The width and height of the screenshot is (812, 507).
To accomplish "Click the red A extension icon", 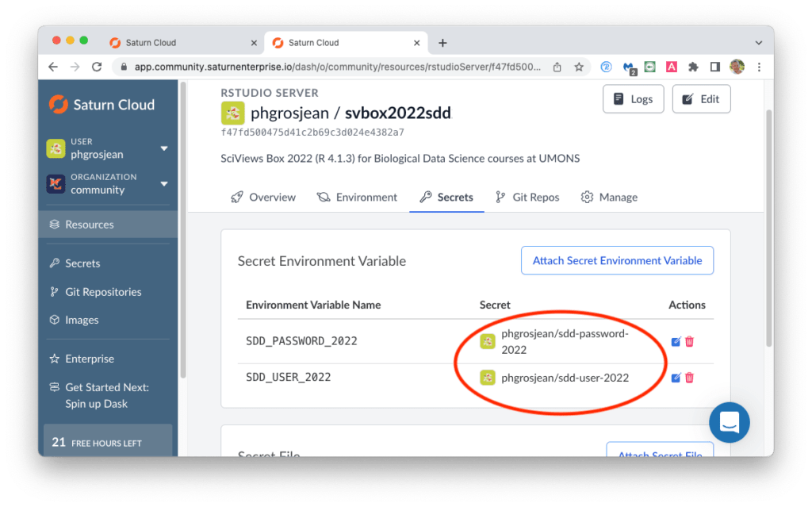I will pos(672,67).
